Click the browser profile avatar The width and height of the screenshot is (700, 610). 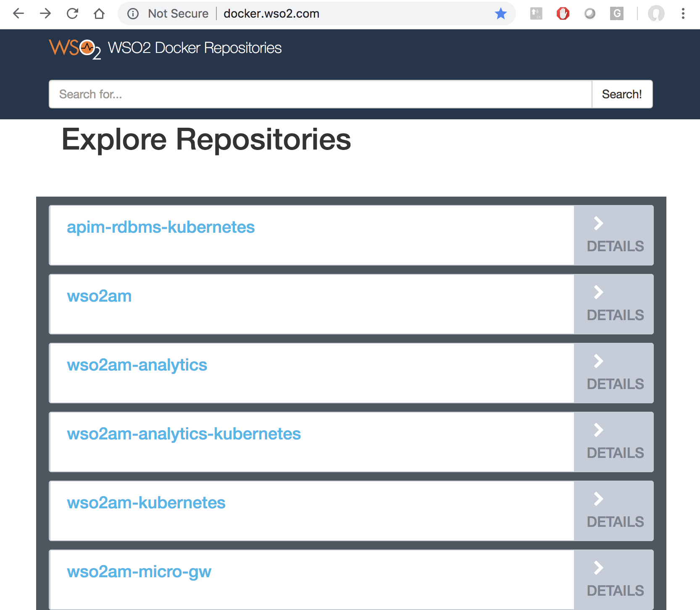coord(655,13)
